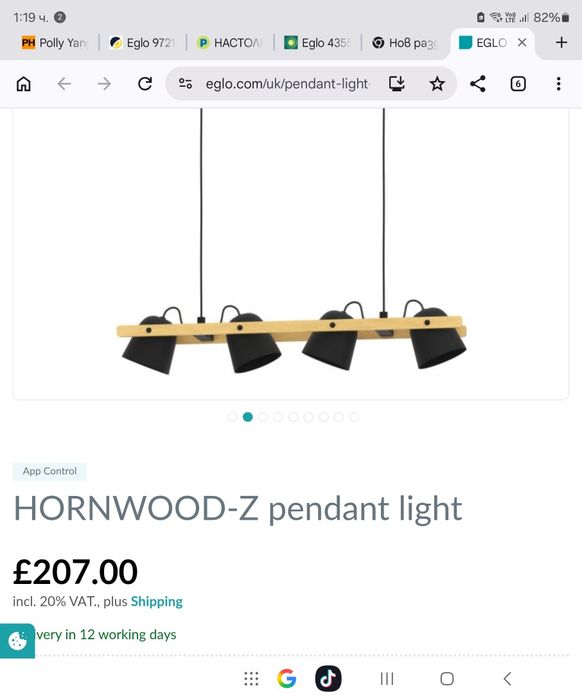Viewport: 582px width, 699px height.
Task: Reload the Eglo page
Action: (145, 84)
